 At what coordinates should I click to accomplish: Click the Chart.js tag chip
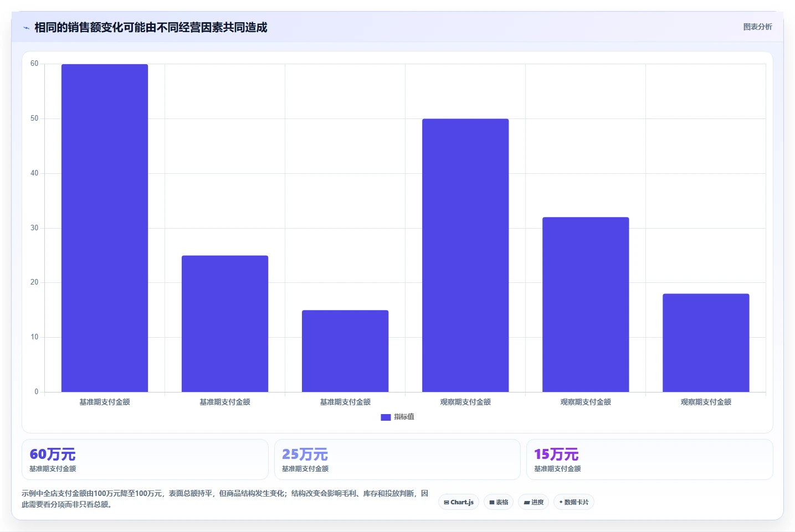coord(459,502)
